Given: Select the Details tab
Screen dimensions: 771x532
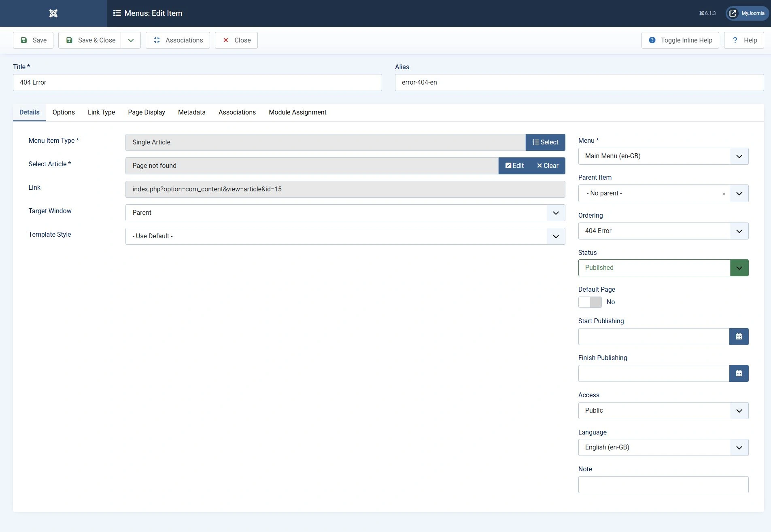Looking at the screenshot, I should pyautogui.click(x=30, y=112).
